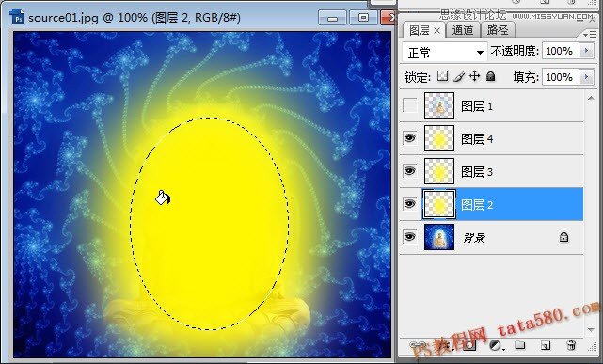Select 图层 2 thumbnail

coord(439,204)
